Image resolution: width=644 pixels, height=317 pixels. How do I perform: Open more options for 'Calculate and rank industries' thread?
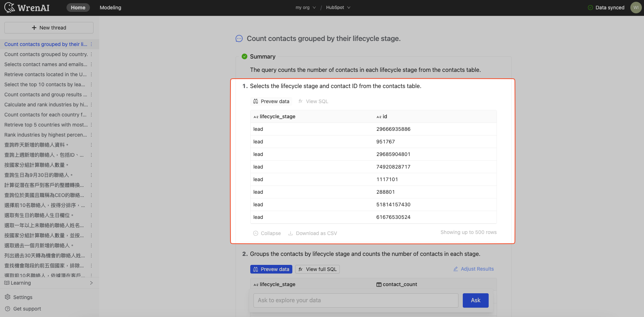91,105
